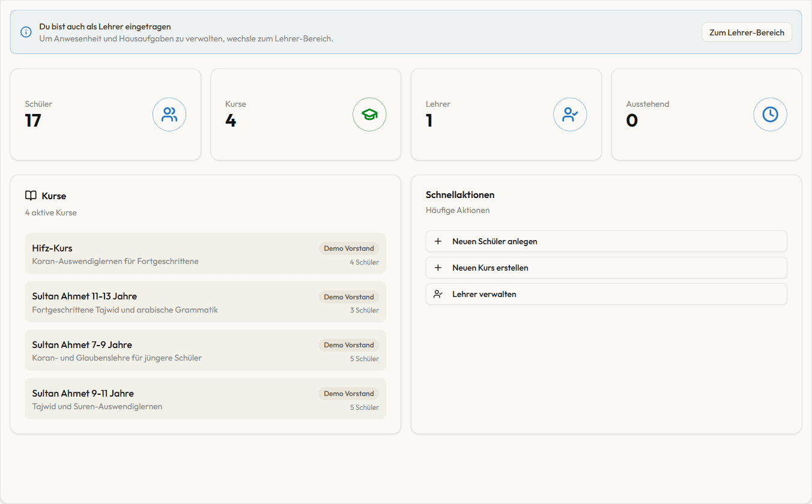Viewport: 812px width, 504px height.
Task: Click the banner line about Anwesenheit und Hausaufgaben
Action: pyautogui.click(x=186, y=38)
